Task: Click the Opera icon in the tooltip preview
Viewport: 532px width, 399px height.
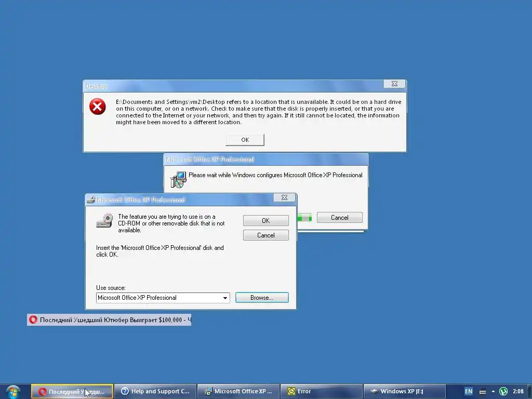Action: tap(33, 320)
